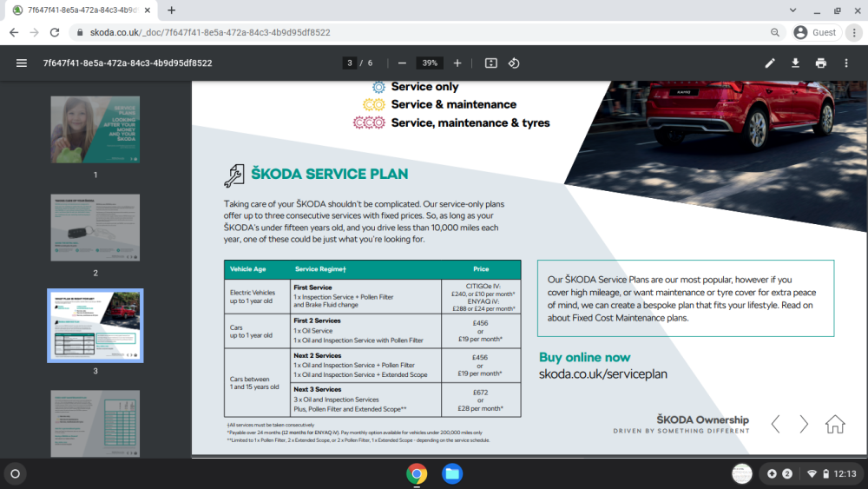This screenshot has height=489, width=868.
Task: Open the skoda.co.uk/serviceplan link
Action: tap(603, 374)
